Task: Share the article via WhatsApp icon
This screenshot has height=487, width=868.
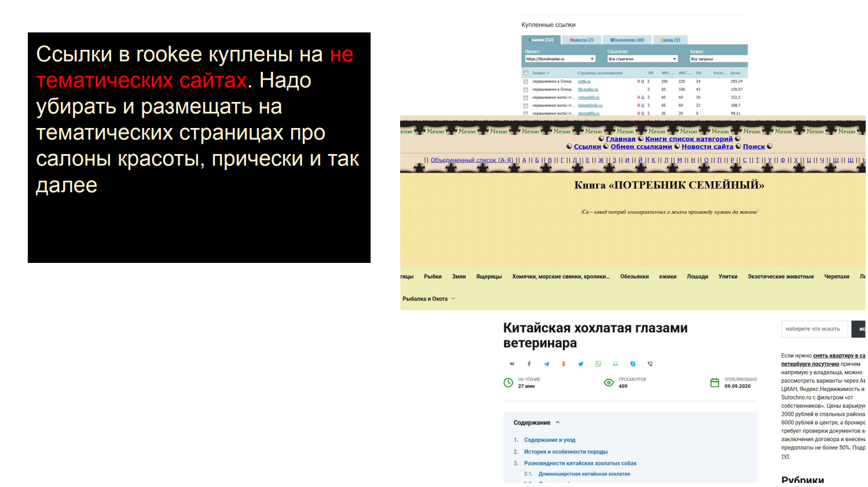Action: [598, 364]
